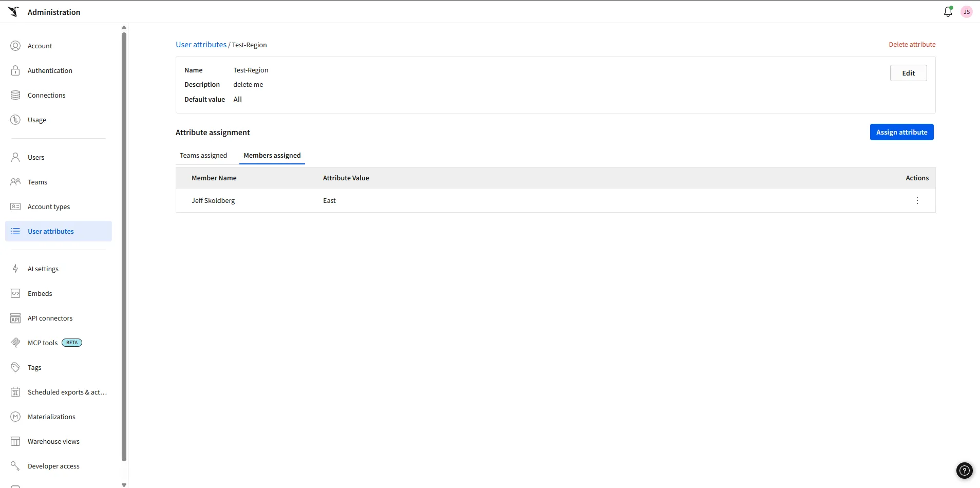
Task: Navigate to Teams
Action: click(x=59, y=182)
